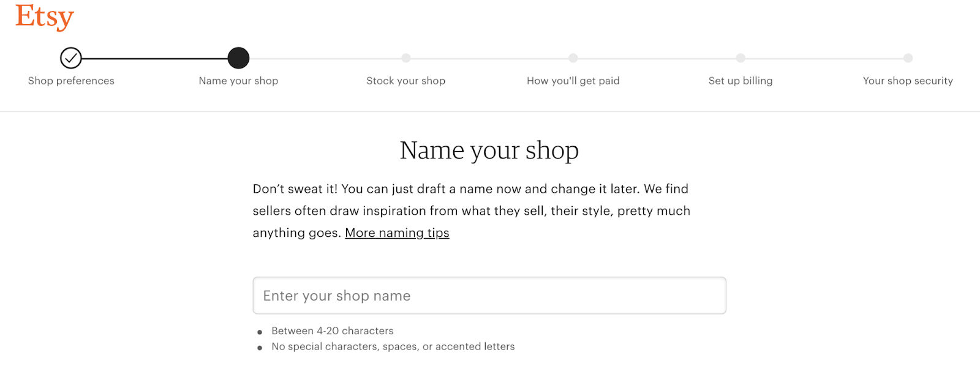Click the Don't sweat it description paragraph

[x=472, y=211]
